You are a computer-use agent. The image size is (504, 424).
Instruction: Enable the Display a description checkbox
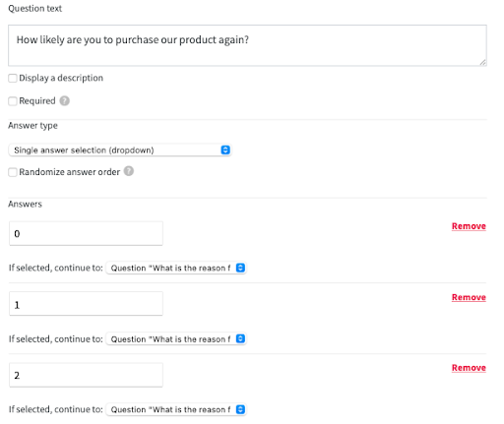(13, 78)
